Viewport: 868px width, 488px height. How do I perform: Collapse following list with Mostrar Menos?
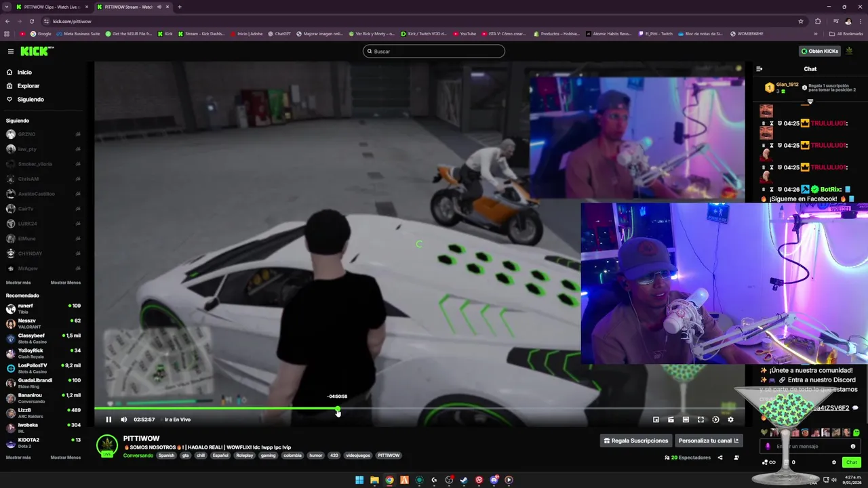[x=66, y=282]
